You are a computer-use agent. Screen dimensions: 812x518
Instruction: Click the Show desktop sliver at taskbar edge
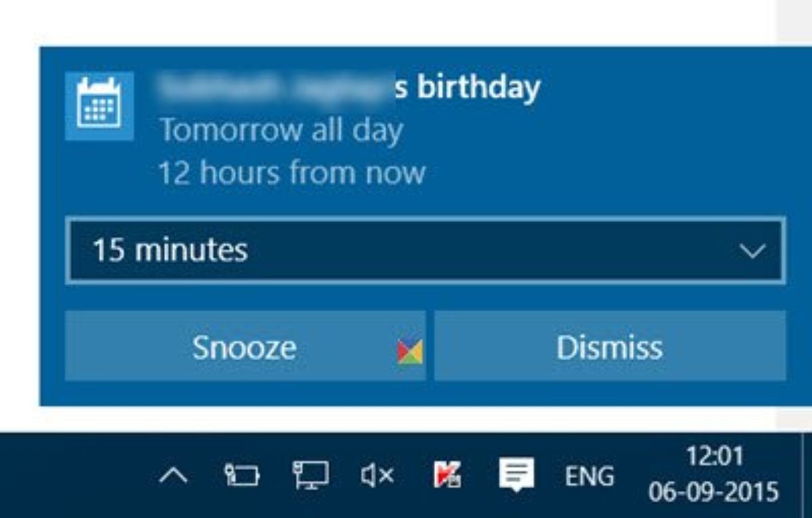[x=806, y=475]
